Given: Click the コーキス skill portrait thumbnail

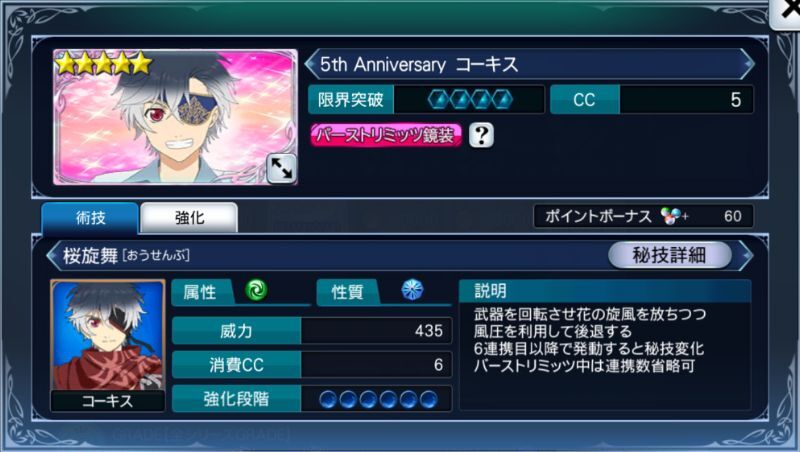Looking at the screenshot, I should [108, 335].
